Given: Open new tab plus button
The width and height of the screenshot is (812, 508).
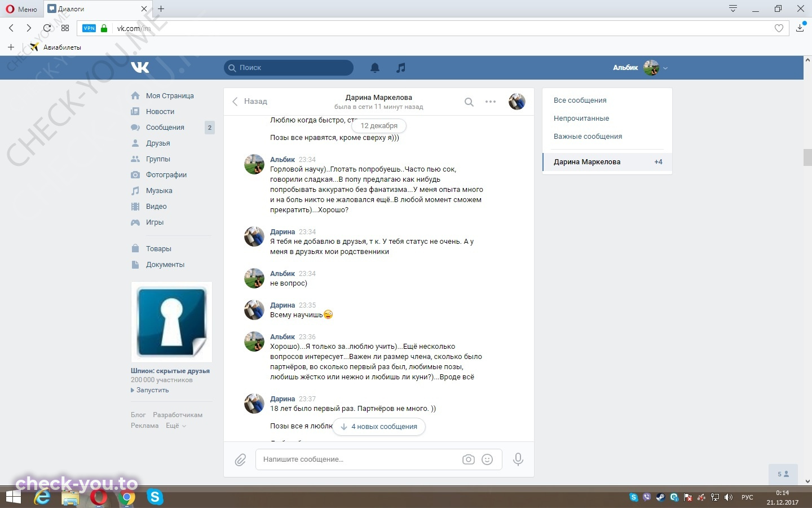Looking at the screenshot, I should coord(161,8).
